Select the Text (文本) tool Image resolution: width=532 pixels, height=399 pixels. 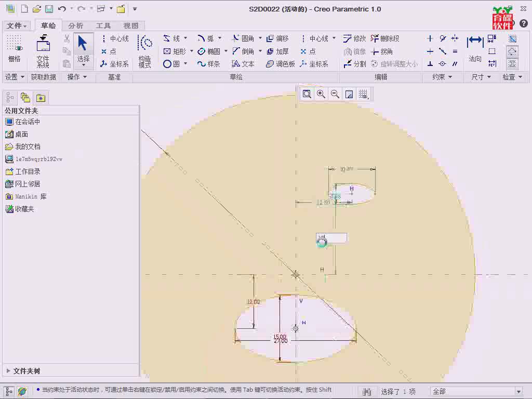coord(243,64)
